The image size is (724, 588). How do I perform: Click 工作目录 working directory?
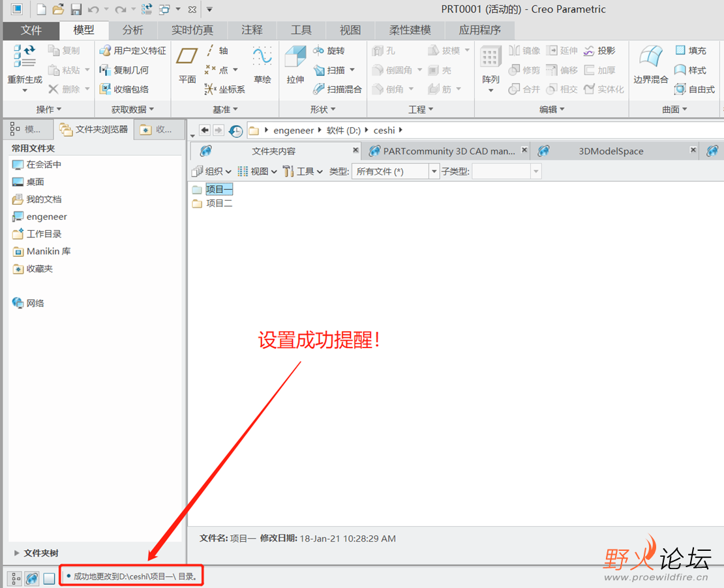(37, 234)
